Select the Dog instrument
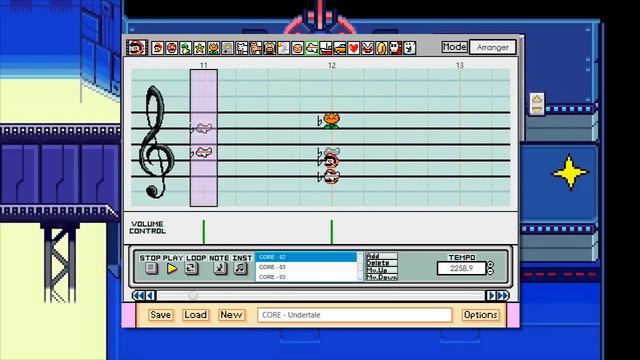Viewport: 640px width, 360px height. pyautogui.click(x=242, y=48)
